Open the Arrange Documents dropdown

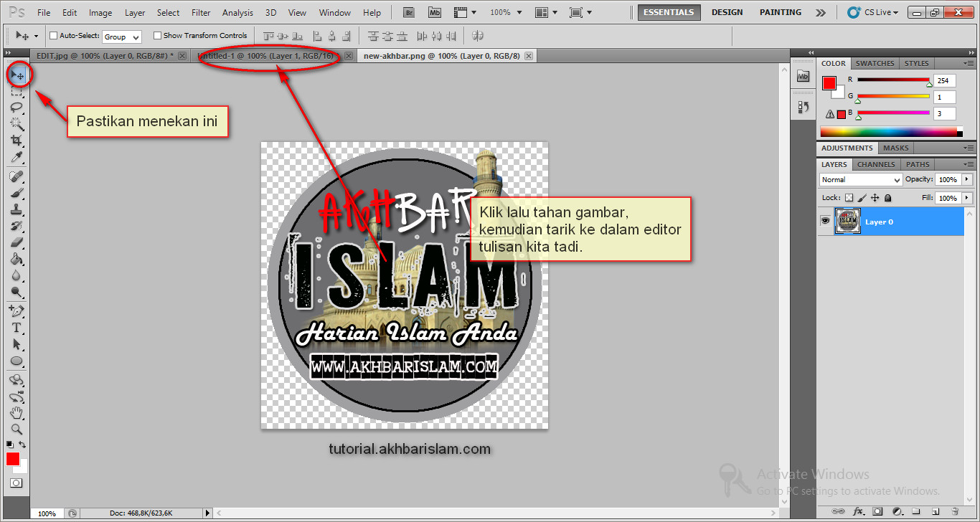point(546,12)
